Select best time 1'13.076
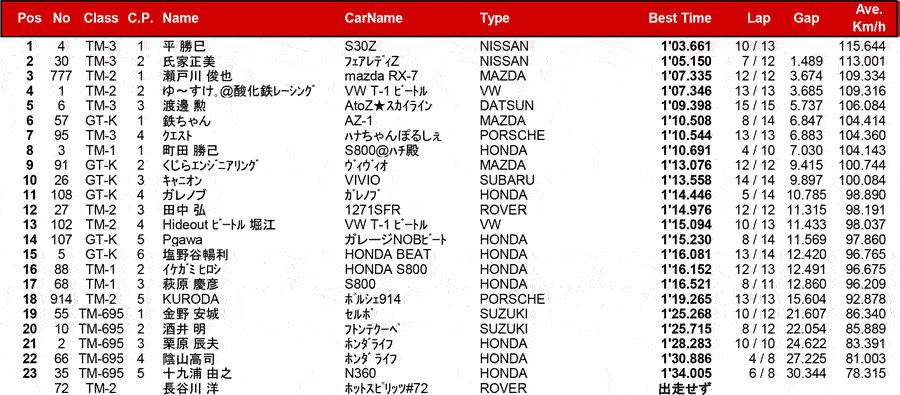This screenshot has width=900, height=395. pos(686,165)
